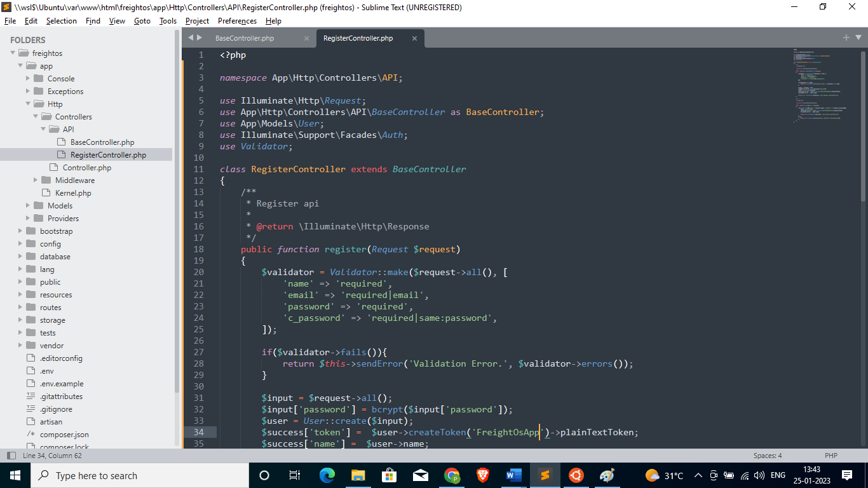Switch to BaseController.php tab
The height and width of the screenshot is (488, 868).
click(x=245, y=38)
